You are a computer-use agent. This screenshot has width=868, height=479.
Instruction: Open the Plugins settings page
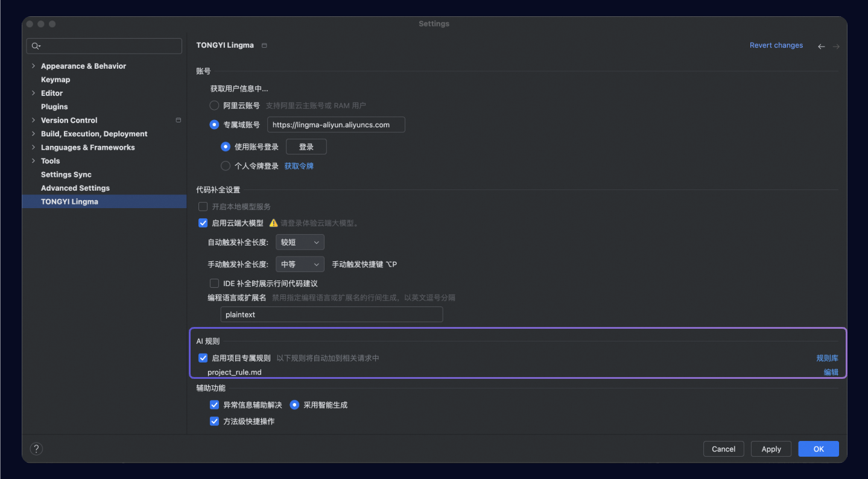click(x=54, y=107)
